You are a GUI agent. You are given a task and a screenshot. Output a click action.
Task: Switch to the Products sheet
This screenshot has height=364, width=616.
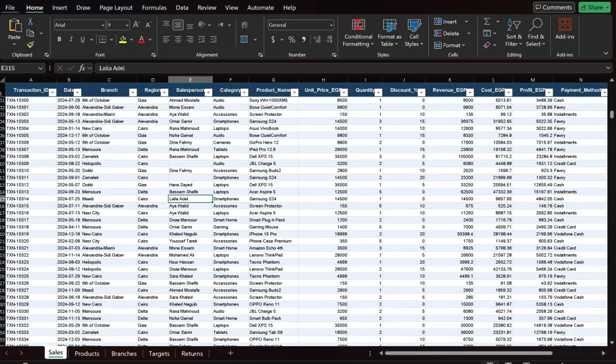[x=87, y=354]
